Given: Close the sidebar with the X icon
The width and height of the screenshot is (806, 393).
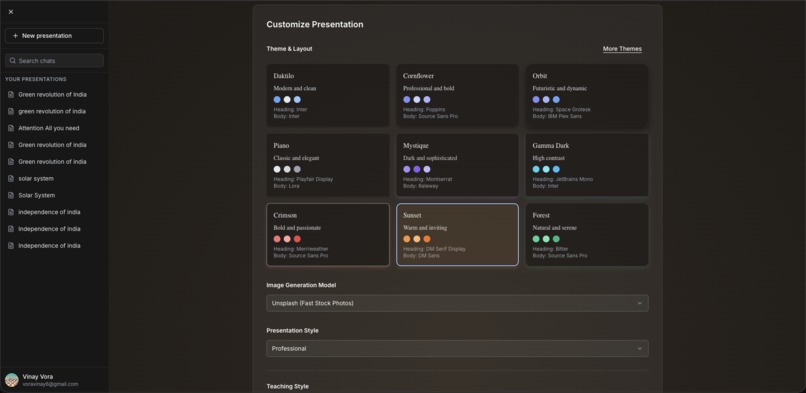Looking at the screenshot, I should tap(11, 12).
